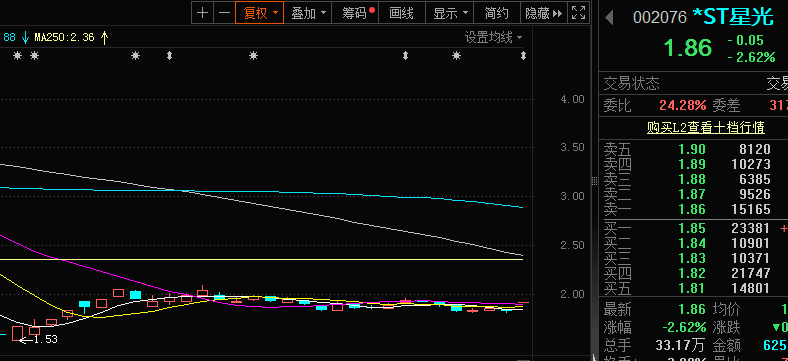Select the 画线 drawing tool
Viewport: 788px width, 361px height.
click(402, 13)
